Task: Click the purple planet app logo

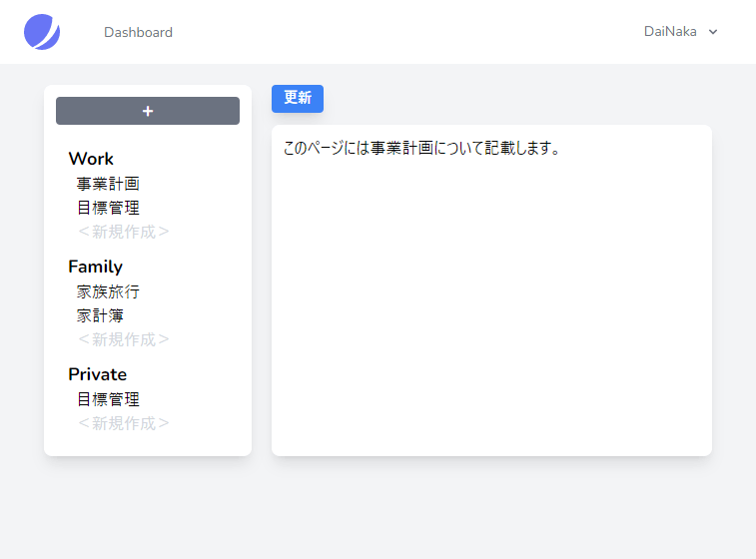Action: [42, 32]
